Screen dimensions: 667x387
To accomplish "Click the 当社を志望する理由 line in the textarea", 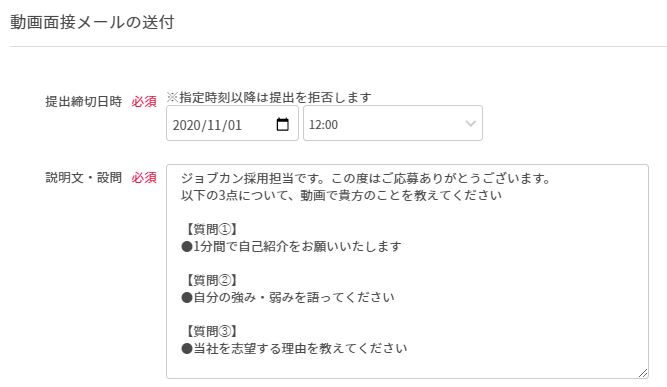I will [294, 348].
